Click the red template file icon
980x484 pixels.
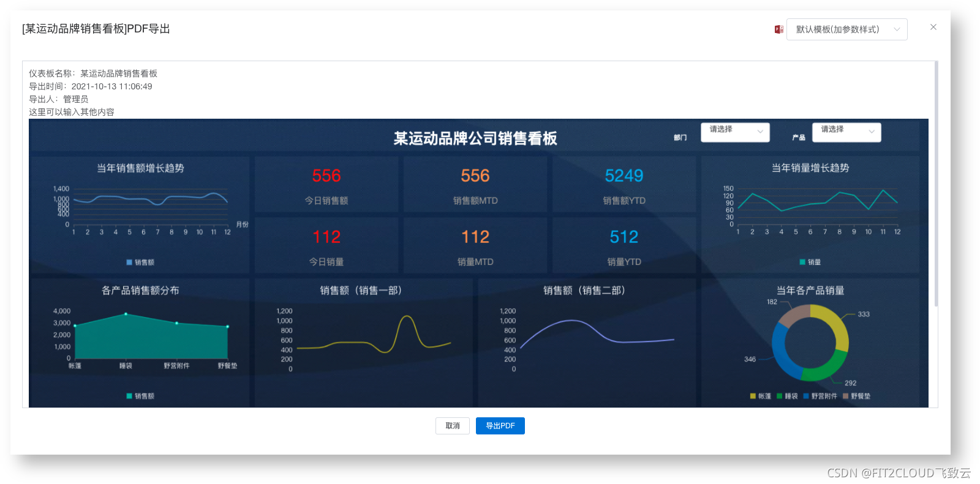click(x=778, y=29)
